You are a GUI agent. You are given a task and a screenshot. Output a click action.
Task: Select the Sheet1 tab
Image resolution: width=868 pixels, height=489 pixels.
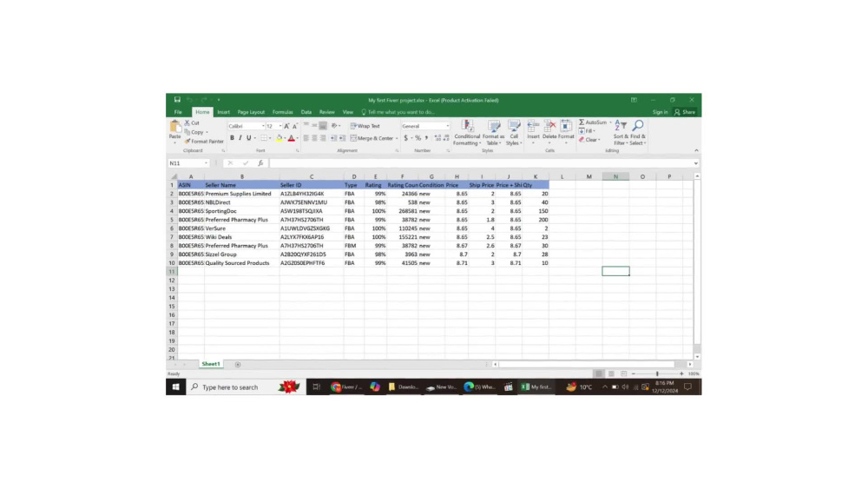tap(210, 364)
